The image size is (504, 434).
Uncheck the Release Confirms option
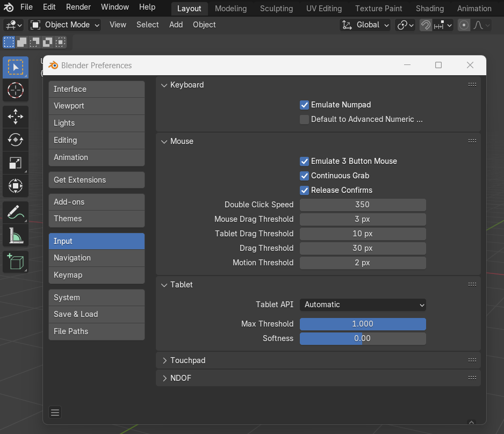(304, 190)
